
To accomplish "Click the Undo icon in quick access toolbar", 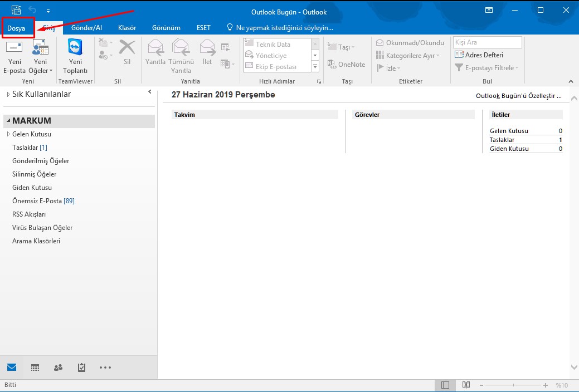I will 32,11.
